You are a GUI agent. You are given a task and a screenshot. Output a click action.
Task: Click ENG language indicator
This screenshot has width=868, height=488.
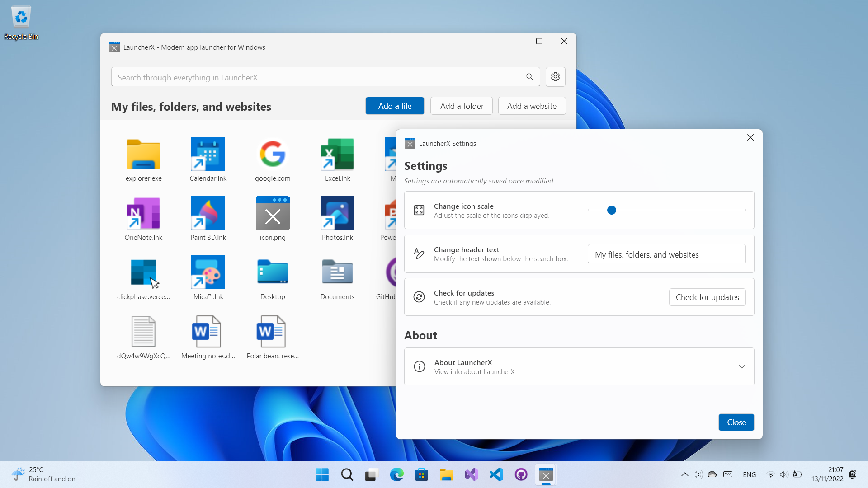(x=749, y=474)
